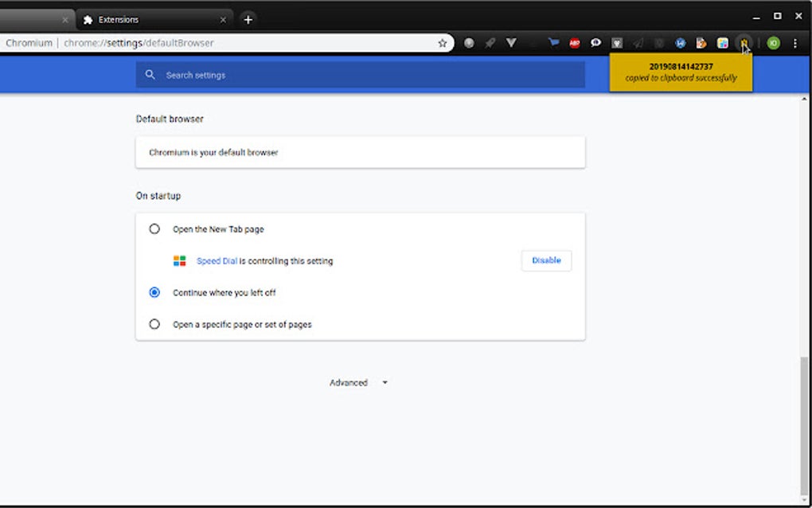Click the Speed Dial logo beside the setting

click(x=179, y=260)
